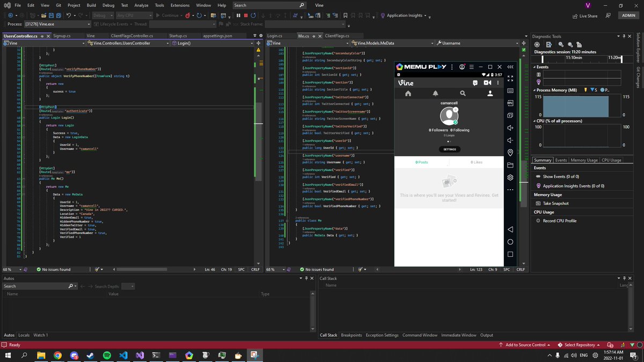644x362 pixels.
Task: Open Vine.Models.MeData type dropdown
Action: (x=393, y=43)
